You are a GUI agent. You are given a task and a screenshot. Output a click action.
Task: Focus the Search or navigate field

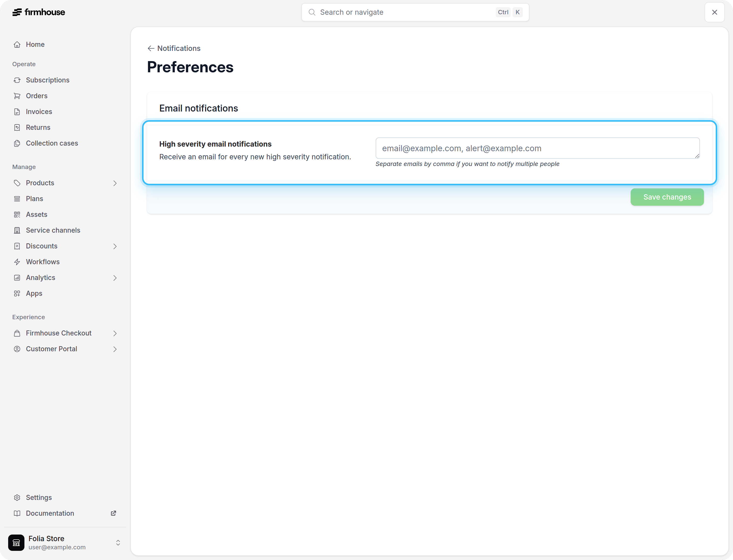415,12
